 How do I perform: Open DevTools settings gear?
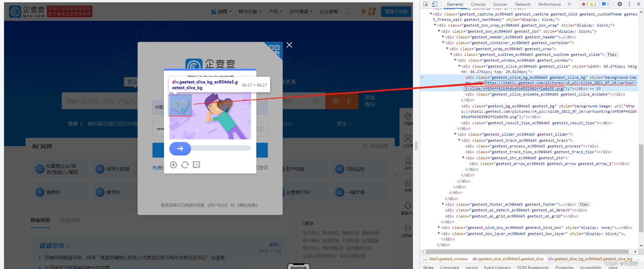pos(620,4)
